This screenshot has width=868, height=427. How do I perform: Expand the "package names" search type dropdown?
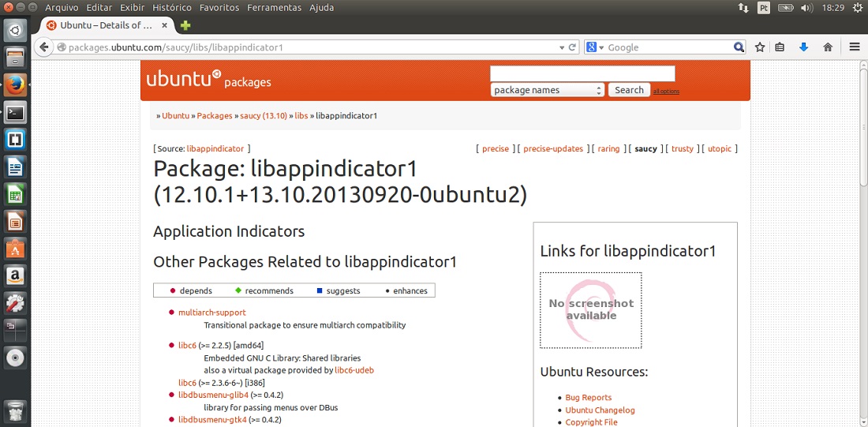(547, 90)
